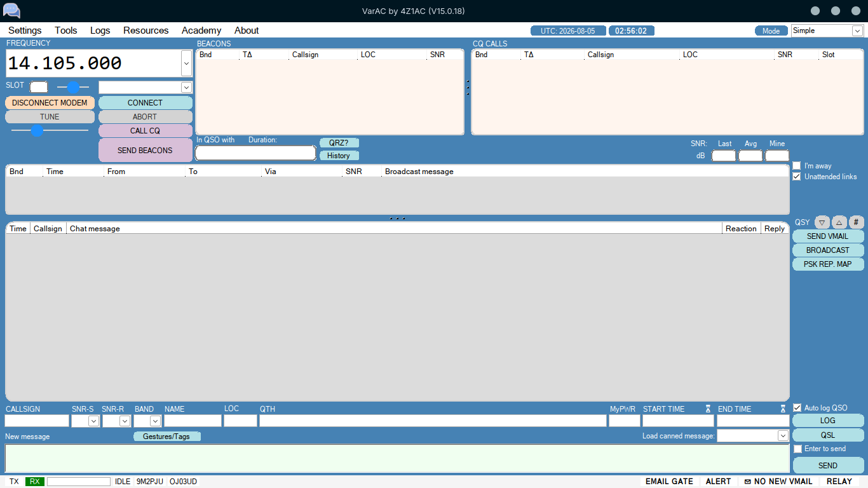Screen dimensions: 868x488
Task: Uncheck the Unattended links checkbox
Action: pos(797,177)
